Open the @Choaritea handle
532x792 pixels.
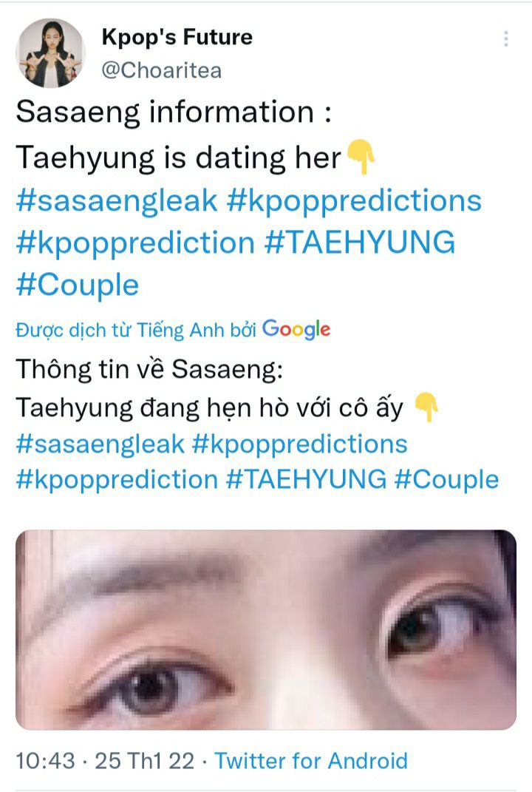click(x=162, y=70)
